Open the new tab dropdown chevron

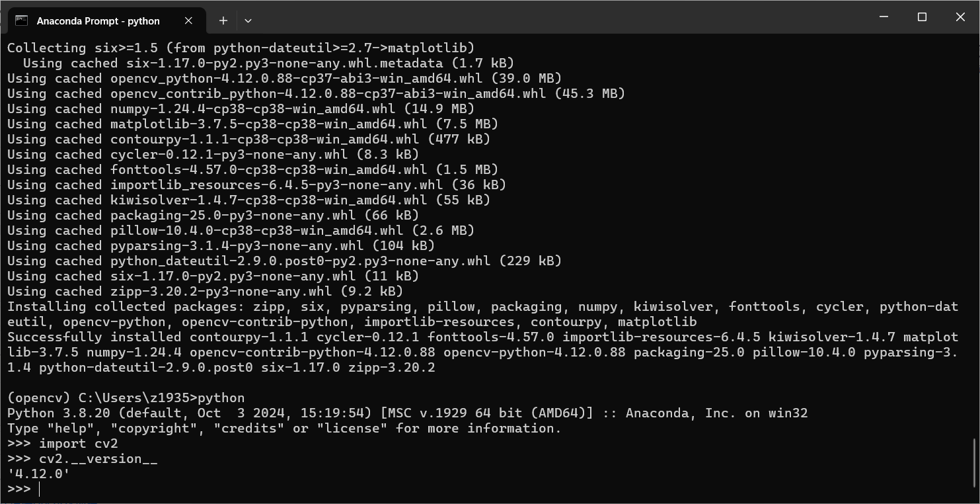point(248,21)
